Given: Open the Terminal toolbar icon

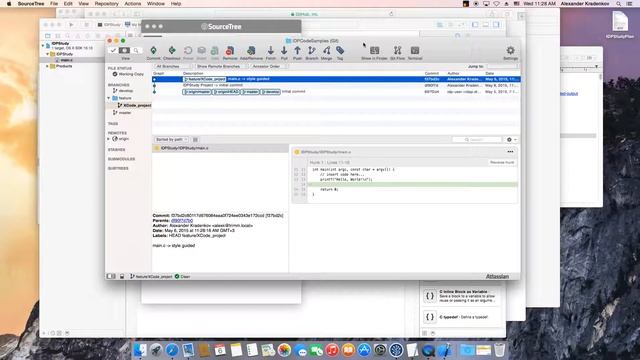Looking at the screenshot, I should coord(415,51).
